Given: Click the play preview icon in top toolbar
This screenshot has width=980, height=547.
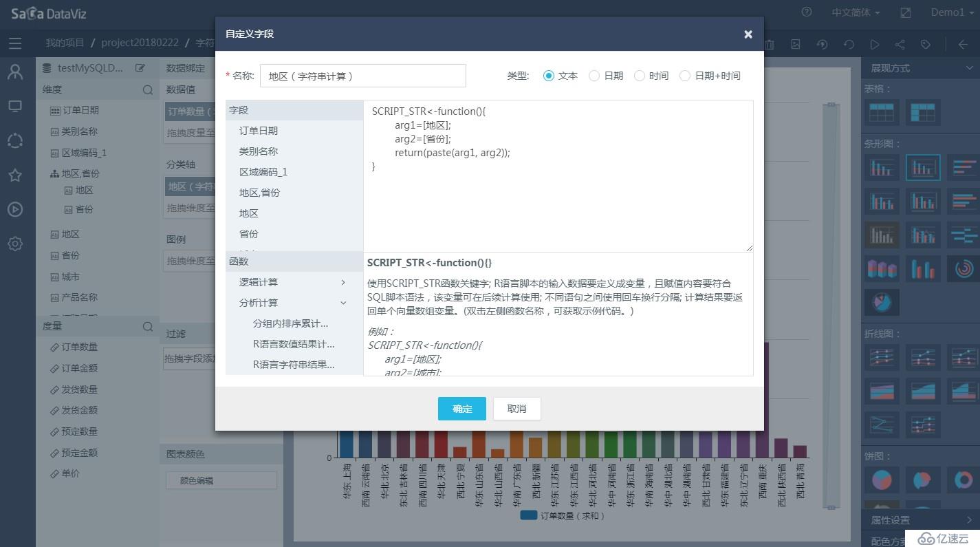Looking at the screenshot, I should tap(875, 44).
